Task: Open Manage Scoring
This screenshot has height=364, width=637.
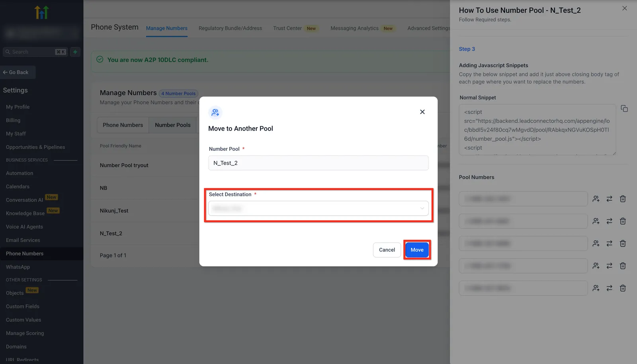Action: 25,333
